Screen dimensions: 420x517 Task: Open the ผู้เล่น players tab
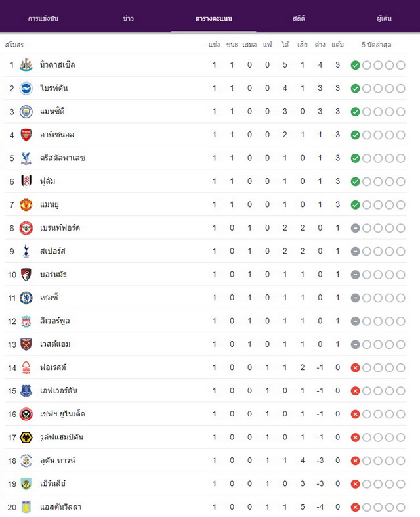384,18
